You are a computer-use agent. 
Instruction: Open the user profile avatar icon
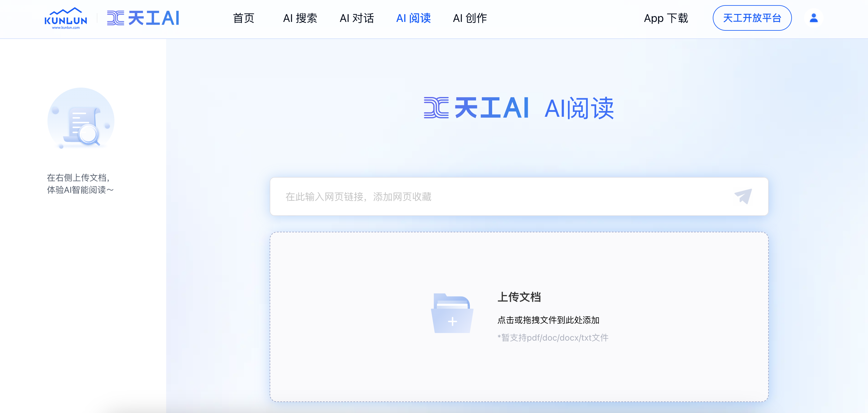tap(814, 18)
